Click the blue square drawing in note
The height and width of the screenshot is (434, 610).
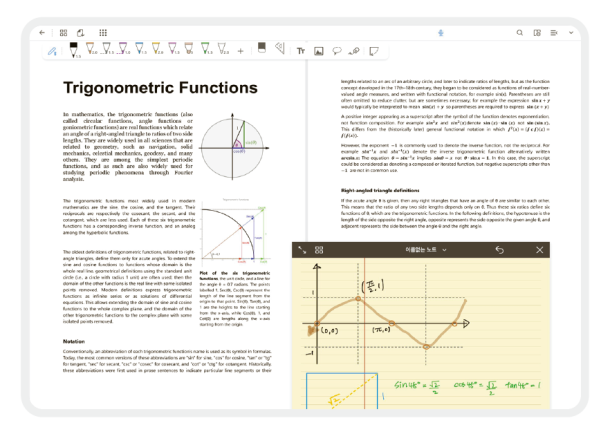(x=342, y=391)
